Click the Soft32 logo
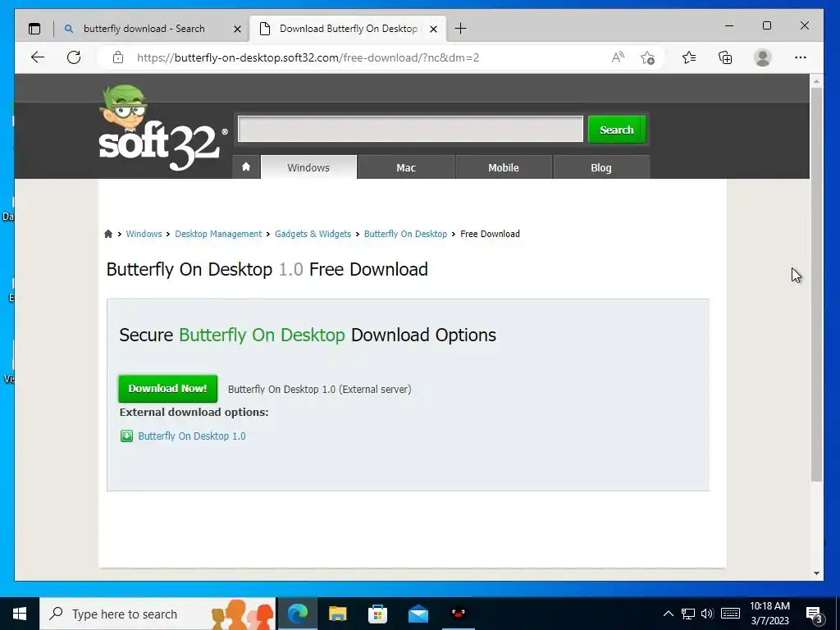 [x=163, y=127]
